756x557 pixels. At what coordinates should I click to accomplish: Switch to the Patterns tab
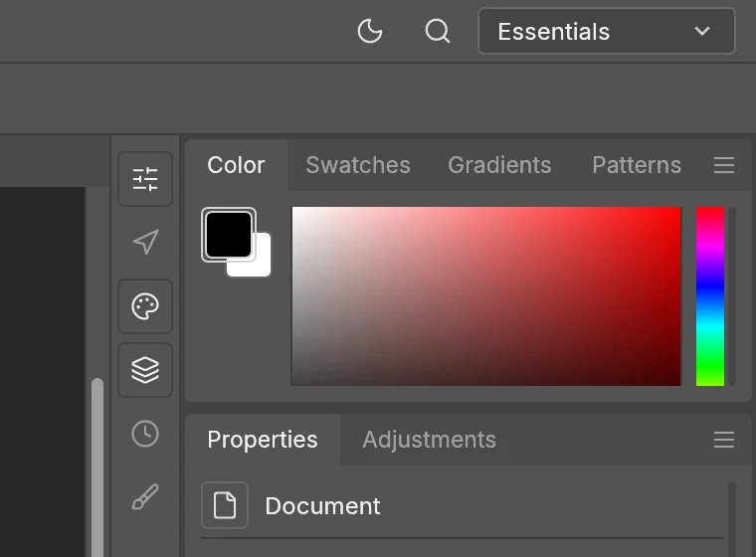(637, 165)
